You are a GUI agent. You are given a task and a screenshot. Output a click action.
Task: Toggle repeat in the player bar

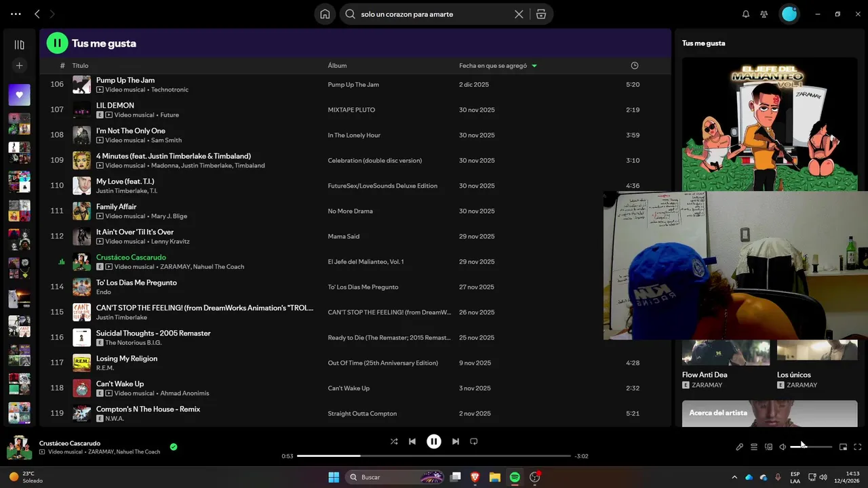474,441
